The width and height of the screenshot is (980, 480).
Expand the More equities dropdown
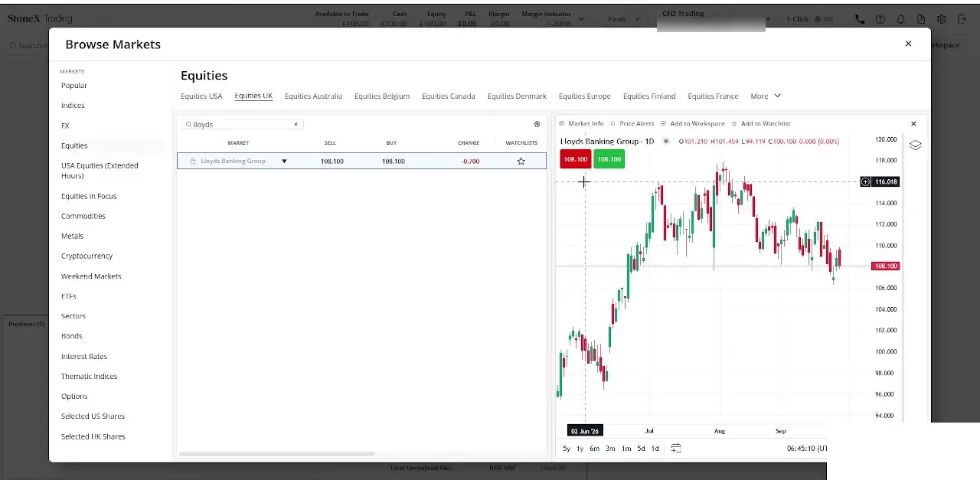766,96
